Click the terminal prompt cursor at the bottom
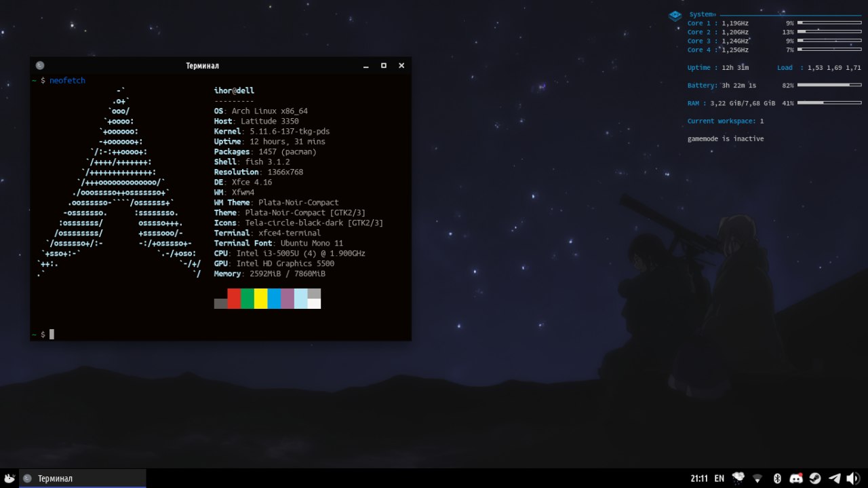This screenshot has height=488, width=868. tap(52, 334)
